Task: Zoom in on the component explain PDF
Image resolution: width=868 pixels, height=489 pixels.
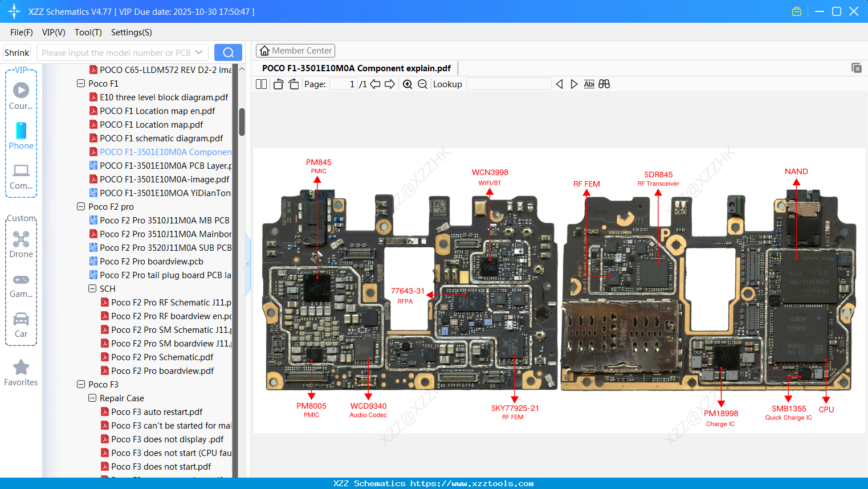Action: coord(407,84)
